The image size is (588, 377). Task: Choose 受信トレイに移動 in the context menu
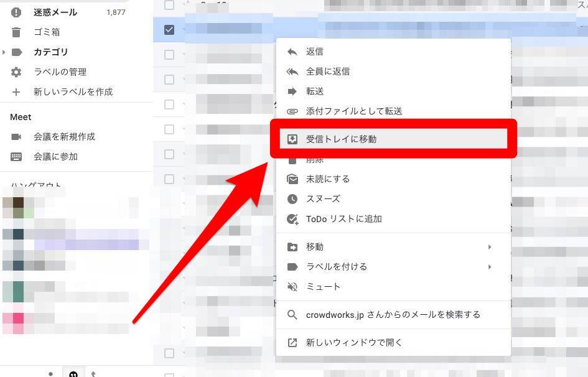tap(393, 139)
